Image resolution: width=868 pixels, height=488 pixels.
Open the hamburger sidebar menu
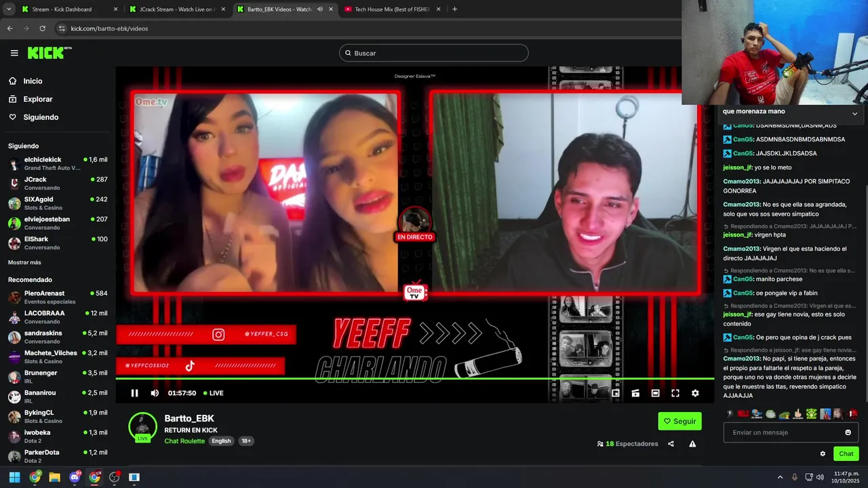14,53
